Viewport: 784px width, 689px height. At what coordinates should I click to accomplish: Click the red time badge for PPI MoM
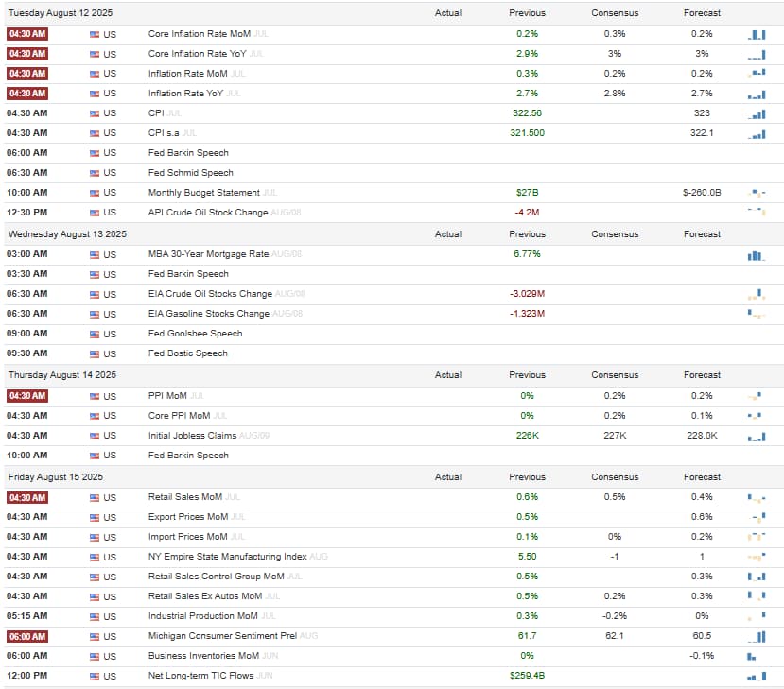pyautogui.click(x=27, y=396)
